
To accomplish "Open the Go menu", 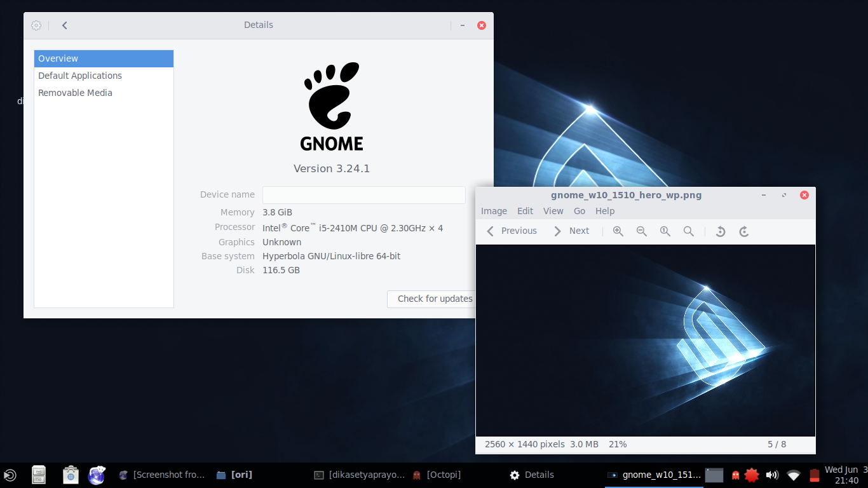I will pos(580,211).
